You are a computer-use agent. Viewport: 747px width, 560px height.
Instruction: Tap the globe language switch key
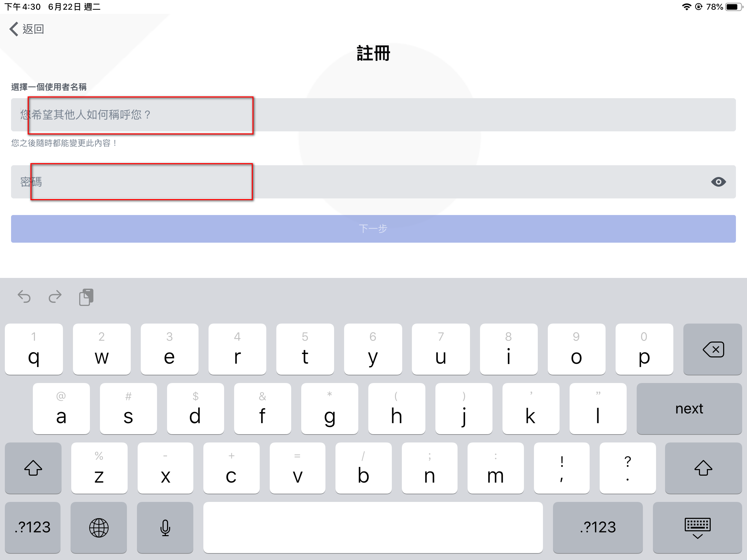[x=99, y=528]
